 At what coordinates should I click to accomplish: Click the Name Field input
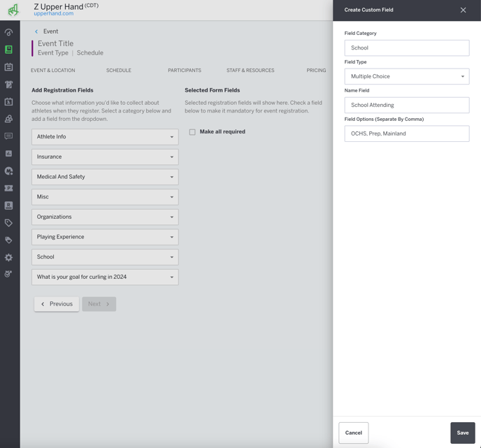(407, 105)
